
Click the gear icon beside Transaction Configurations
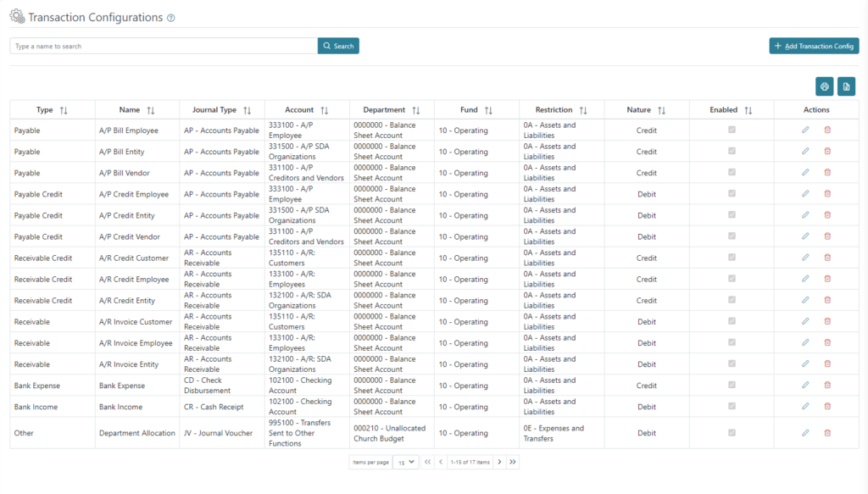17,16
